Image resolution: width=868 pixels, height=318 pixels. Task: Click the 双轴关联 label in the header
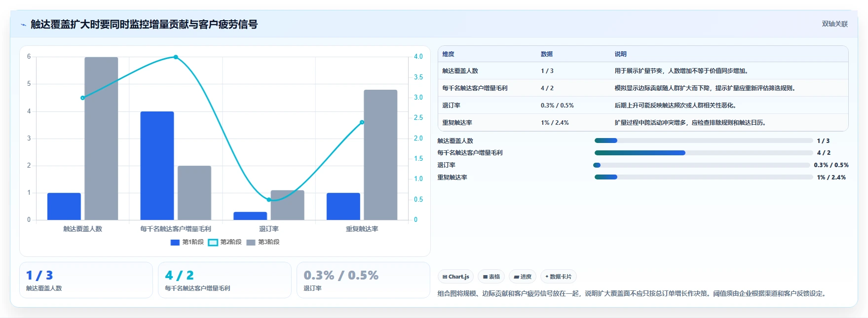tap(834, 24)
